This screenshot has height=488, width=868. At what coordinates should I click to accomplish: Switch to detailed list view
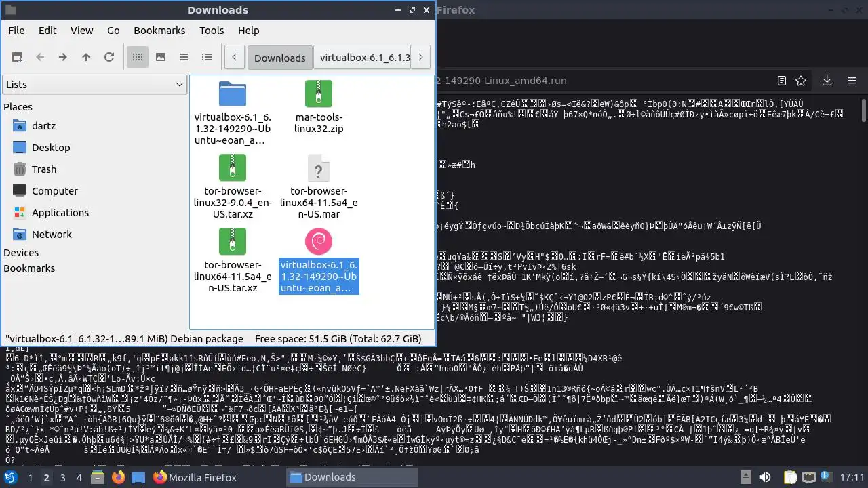207,58
